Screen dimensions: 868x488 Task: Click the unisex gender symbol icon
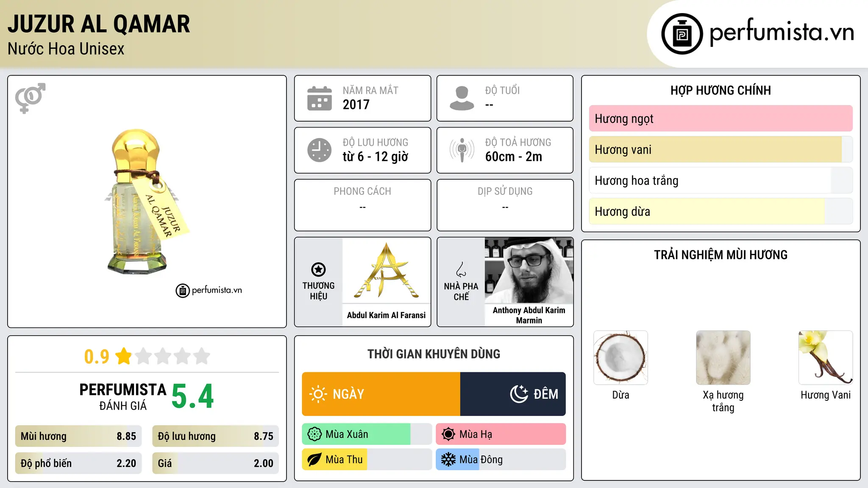(x=30, y=98)
